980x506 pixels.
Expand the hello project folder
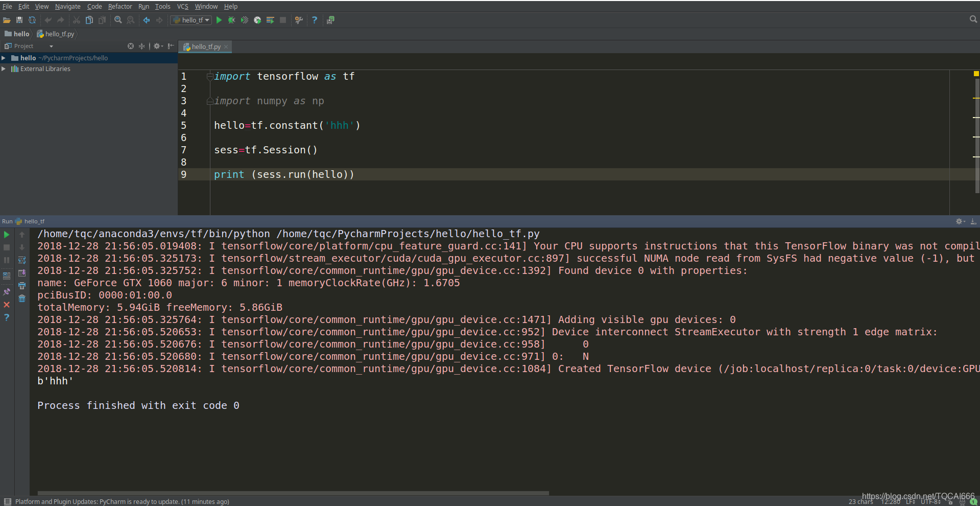4,58
